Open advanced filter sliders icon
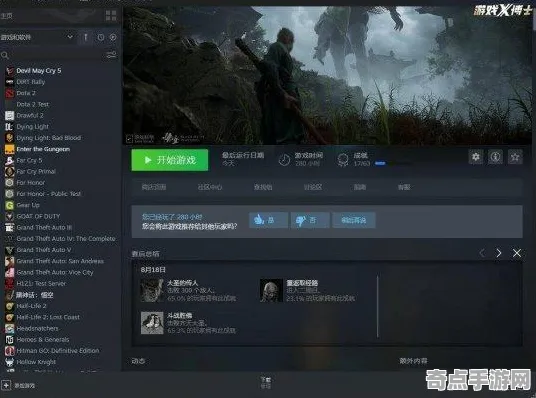 tap(111, 55)
